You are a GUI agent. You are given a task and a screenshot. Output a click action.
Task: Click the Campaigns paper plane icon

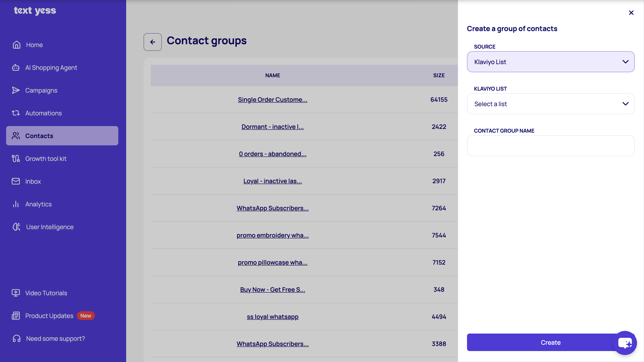[x=16, y=90]
